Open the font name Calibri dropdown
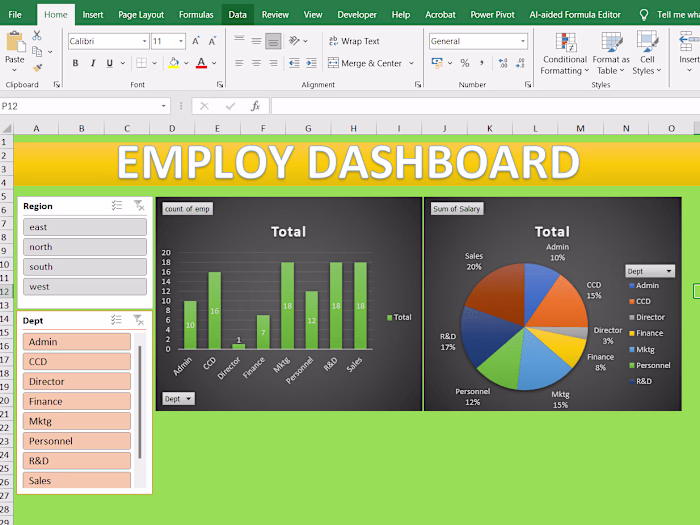 click(144, 41)
